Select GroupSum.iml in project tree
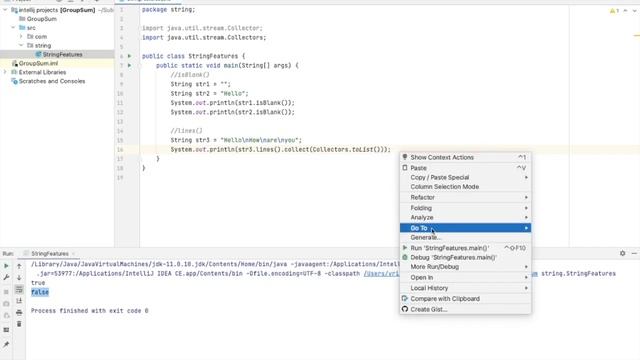640x360 pixels. tap(38, 63)
